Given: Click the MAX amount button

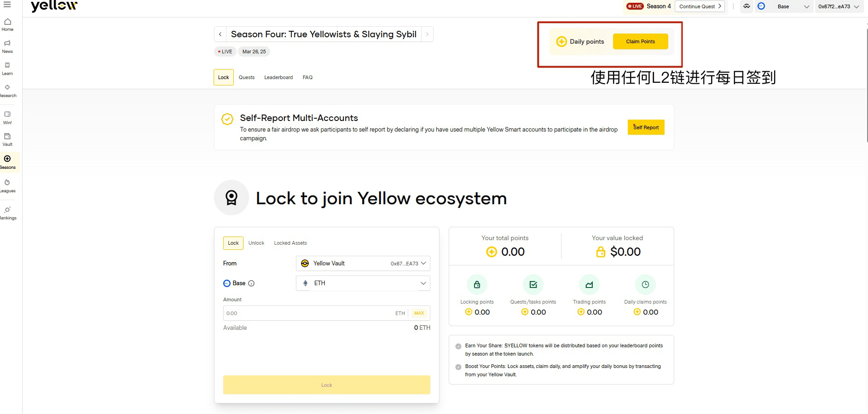Looking at the screenshot, I should click(x=419, y=313).
